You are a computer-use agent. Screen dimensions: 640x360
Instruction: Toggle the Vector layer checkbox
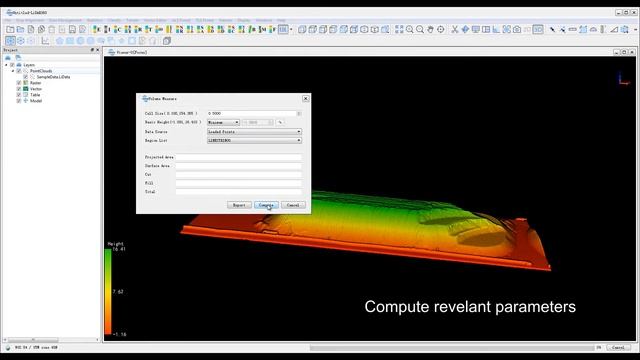tap(19, 89)
